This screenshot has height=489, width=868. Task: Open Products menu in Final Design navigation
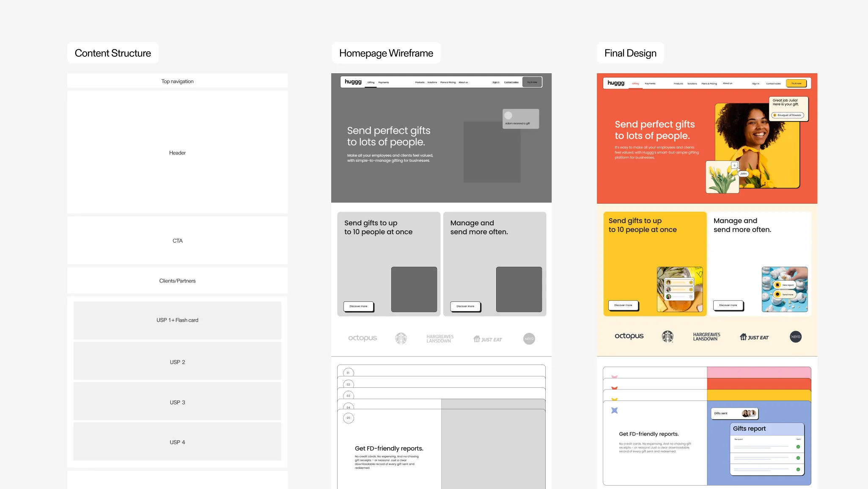(x=678, y=84)
